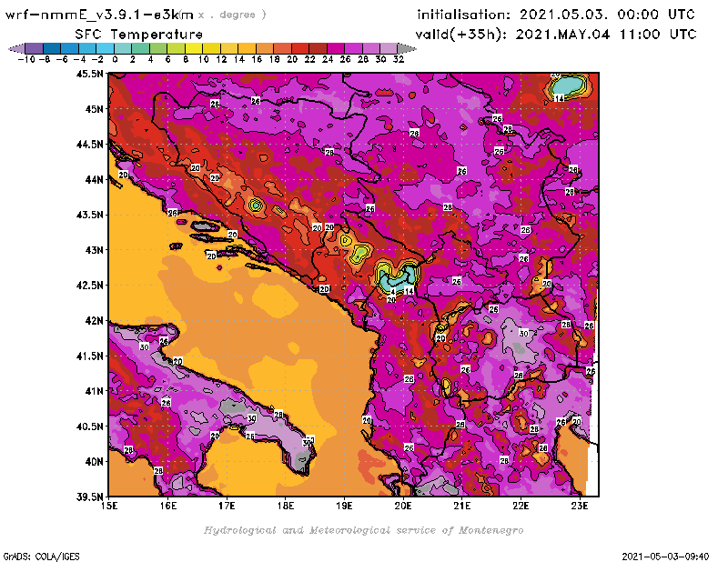Click the 41.5N latitude axis label
This screenshot has width=728, height=562.
[x=89, y=356]
